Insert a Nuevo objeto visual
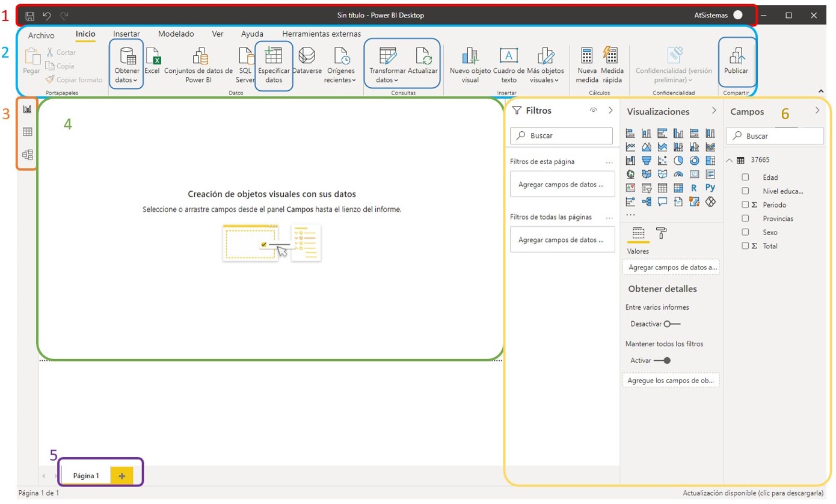 [470, 65]
